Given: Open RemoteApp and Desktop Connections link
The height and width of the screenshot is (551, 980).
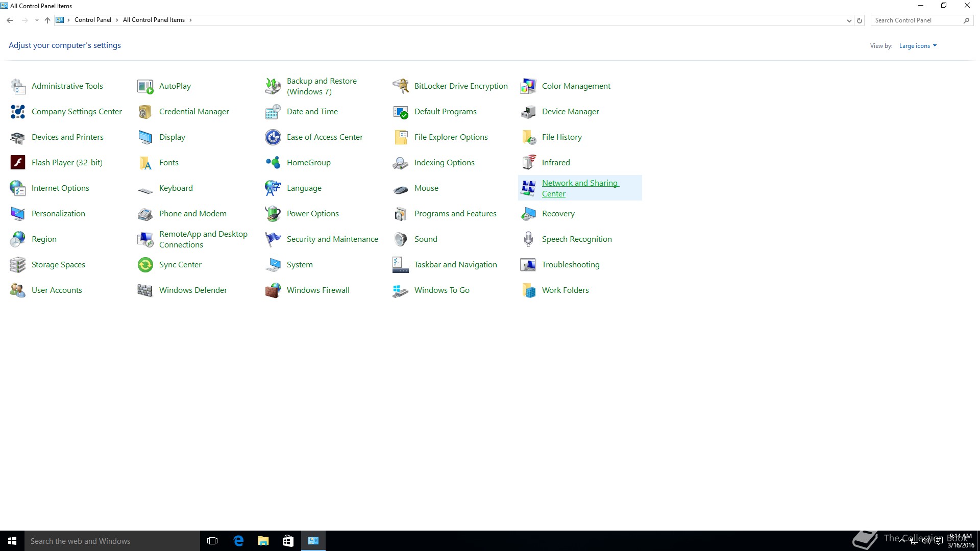Looking at the screenshot, I should [203, 239].
